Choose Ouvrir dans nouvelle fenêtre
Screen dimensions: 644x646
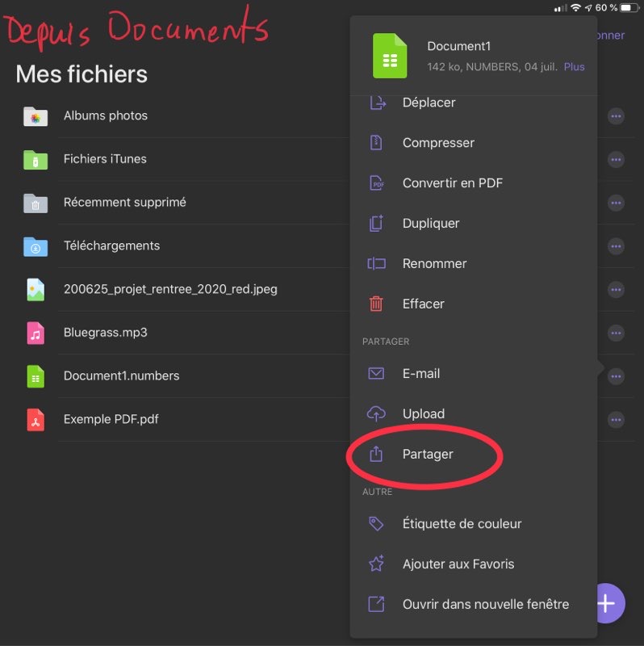pos(485,605)
